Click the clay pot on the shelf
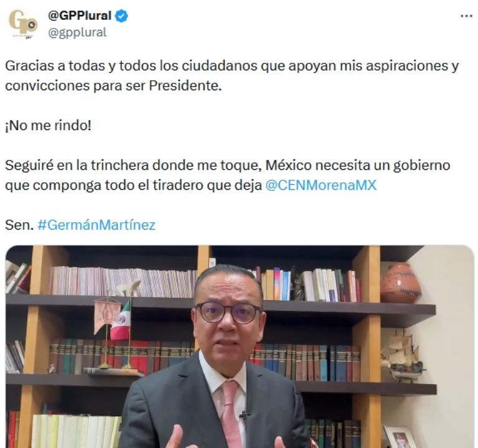Viewport: 478px width, 448px height. click(401, 283)
